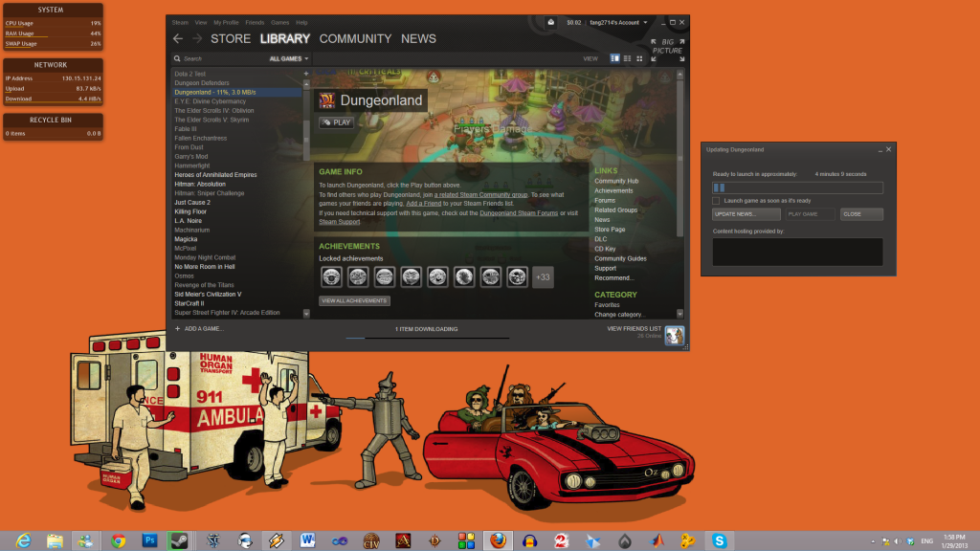Switch to the LIBRARY tab
This screenshot has height=551, width=980.
click(285, 38)
